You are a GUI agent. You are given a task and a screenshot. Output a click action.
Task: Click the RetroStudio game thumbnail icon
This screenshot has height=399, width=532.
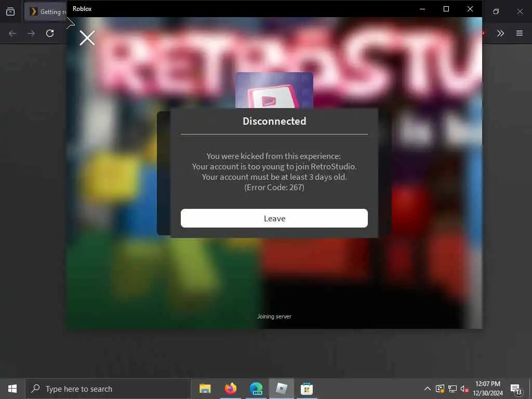point(274,90)
